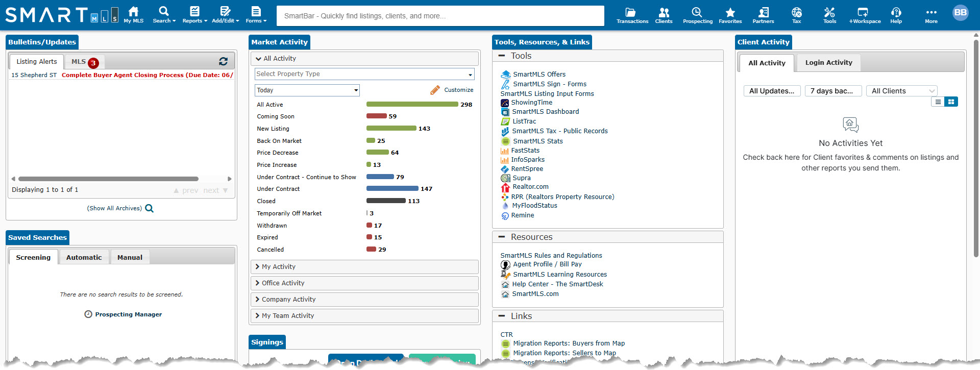
Task: Open the All Updates filter button
Action: (x=772, y=91)
